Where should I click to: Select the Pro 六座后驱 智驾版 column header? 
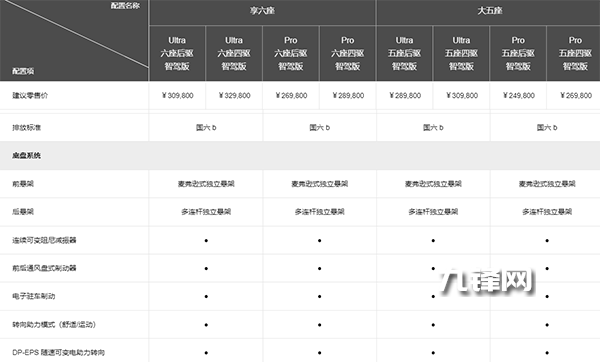tap(291, 54)
